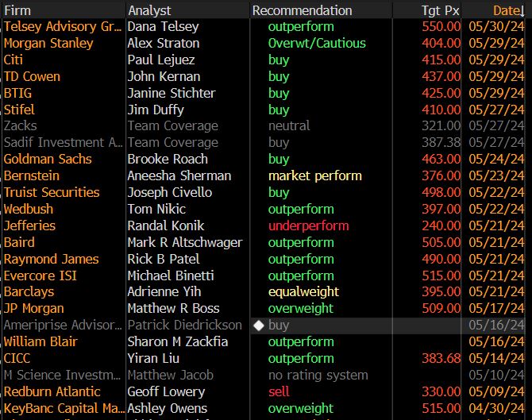The width and height of the screenshot is (532, 420).
Task: Open the TD Cowen firm entry
Action: (32, 76)
